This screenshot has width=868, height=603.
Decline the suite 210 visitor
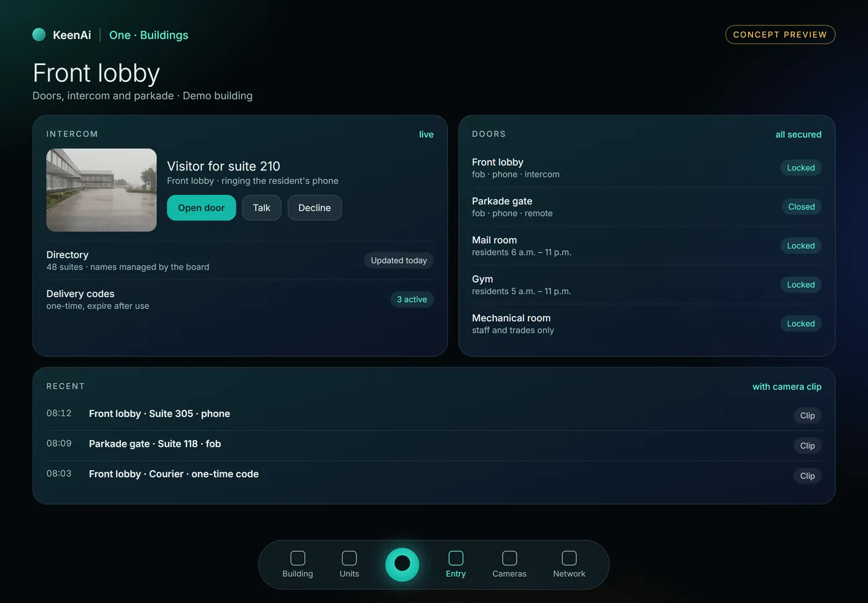pyautogui.click(x=314, y=208)
